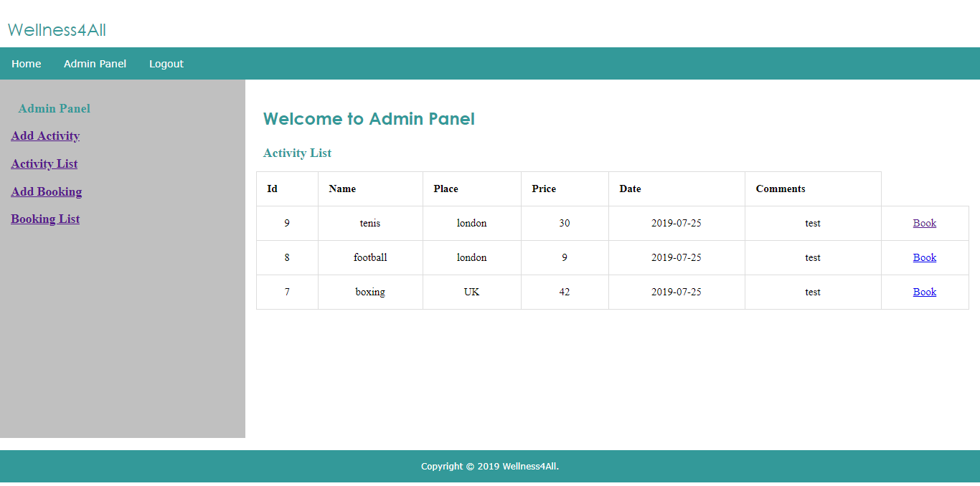Click the Date column header
The width and height of the screenshot is (980, 486).
click(x=677, y=189)
